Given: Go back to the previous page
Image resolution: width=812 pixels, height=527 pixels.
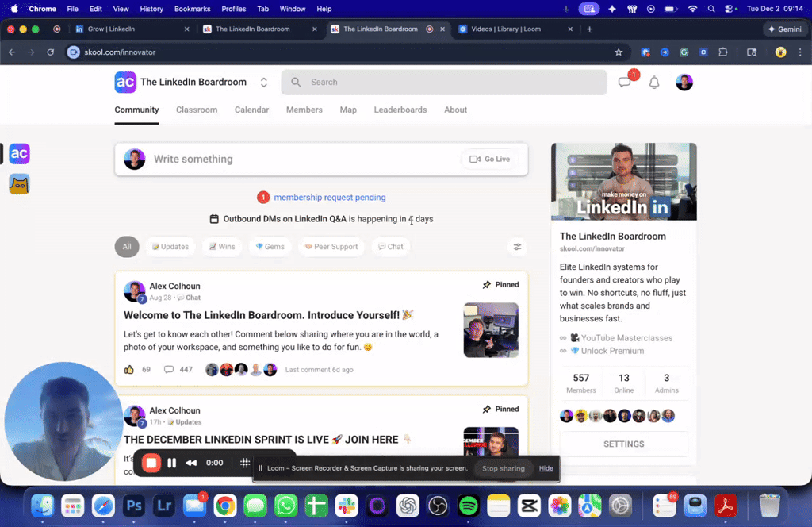Looking at the screenshot, I should [x=12, y=52].
